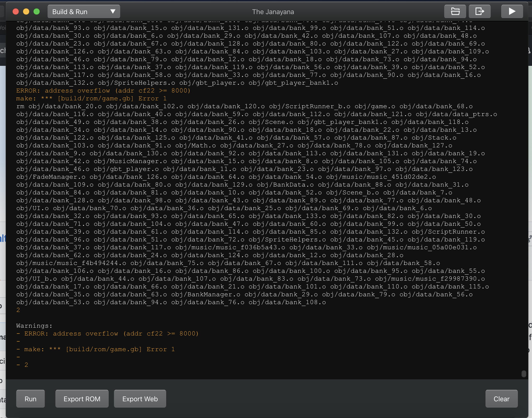Click "obj/UI_b.o" in the log
The height and width of the screenshot is (418, 532).
(36, 279)
